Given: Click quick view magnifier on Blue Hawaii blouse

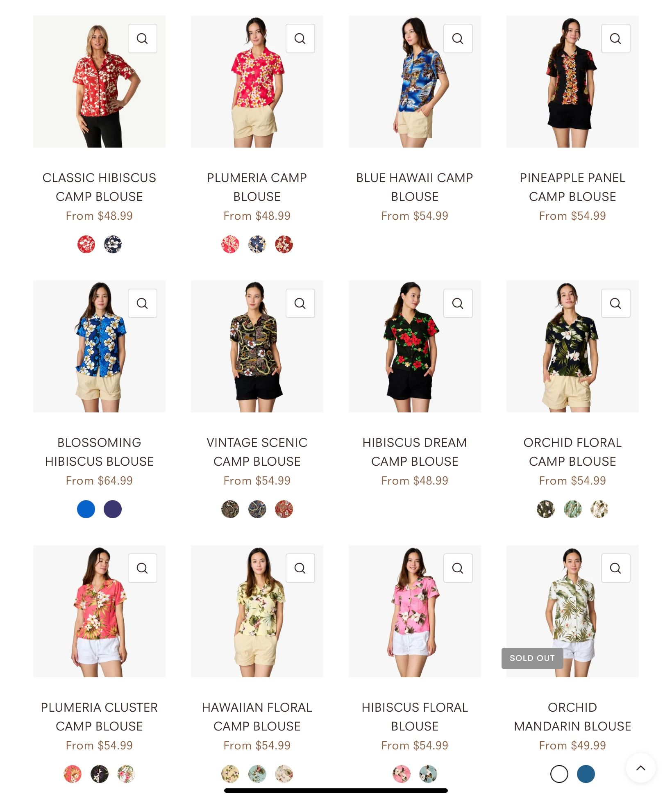Looking at the screenshot, I should [458, 39].
